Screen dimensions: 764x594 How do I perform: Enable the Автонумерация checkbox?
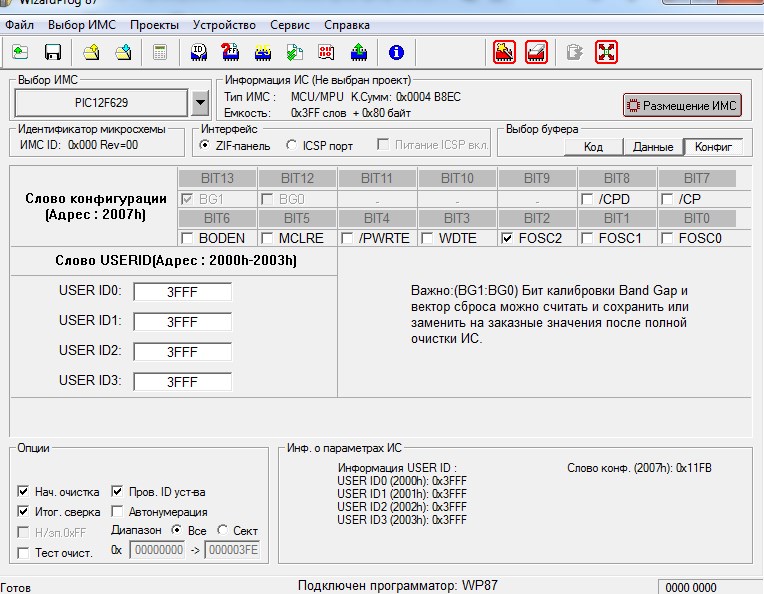pos(117,511)
